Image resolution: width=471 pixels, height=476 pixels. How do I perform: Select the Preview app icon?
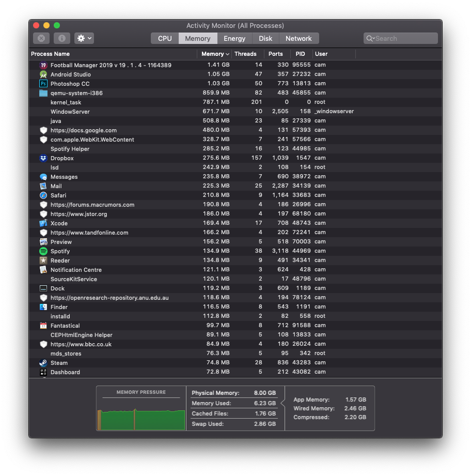click(x=43, y=242)
